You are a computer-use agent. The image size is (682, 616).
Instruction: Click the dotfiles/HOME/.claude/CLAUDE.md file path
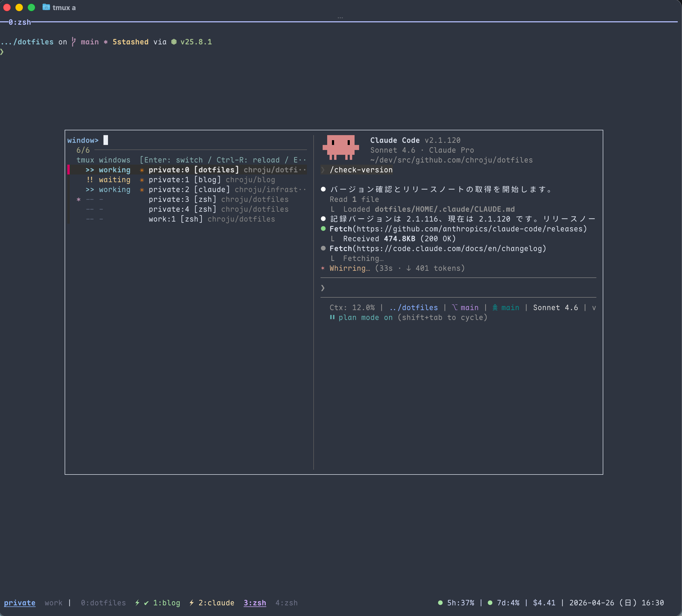click(x=444, y=209)
